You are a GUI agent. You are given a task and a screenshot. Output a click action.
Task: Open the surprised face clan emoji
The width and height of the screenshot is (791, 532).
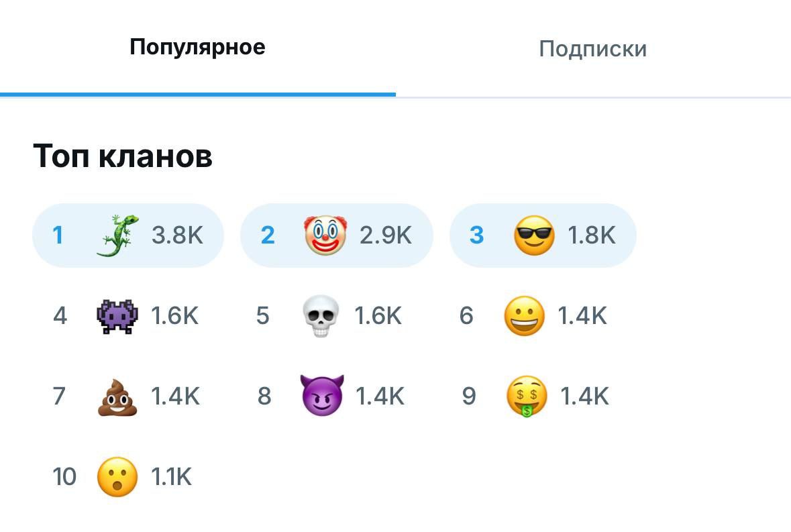[x=117, y=477]
